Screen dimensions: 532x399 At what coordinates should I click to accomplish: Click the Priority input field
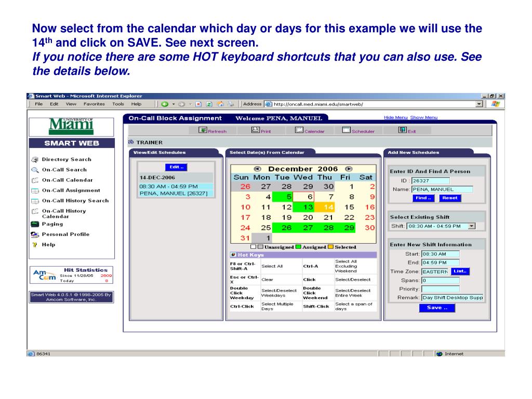(441, 289)
